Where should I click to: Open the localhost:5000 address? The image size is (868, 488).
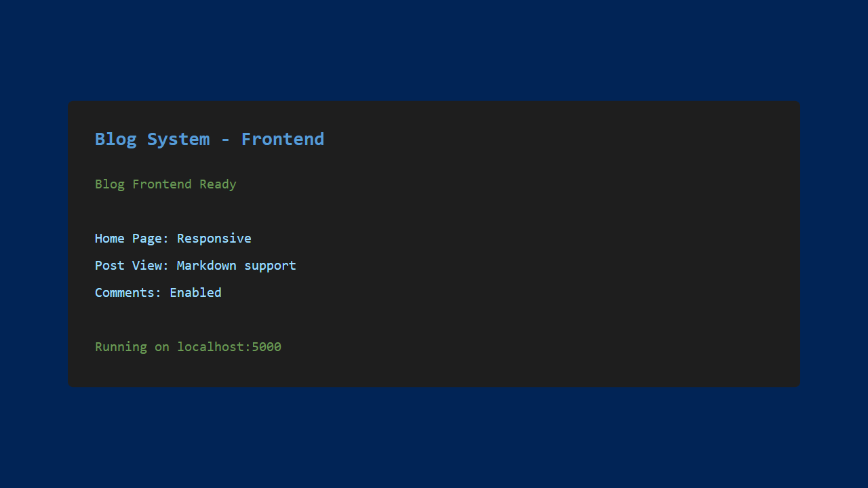[229, 347]
